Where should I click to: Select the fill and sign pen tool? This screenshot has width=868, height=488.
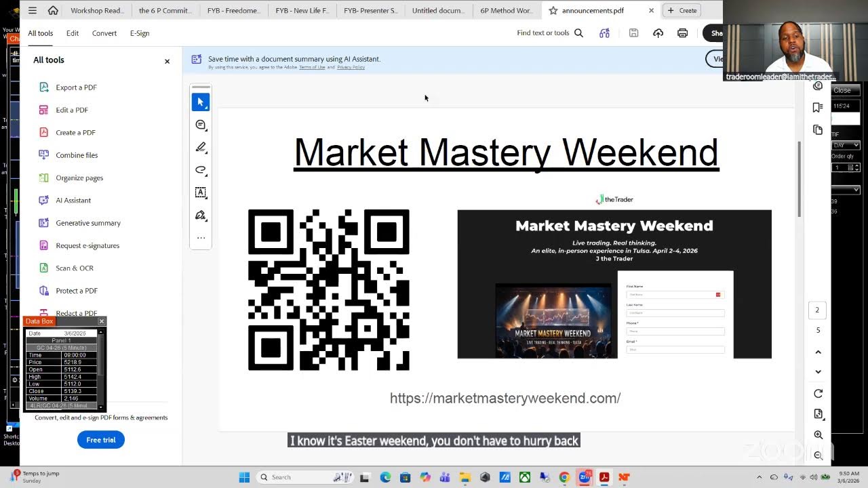click(200, 215)
